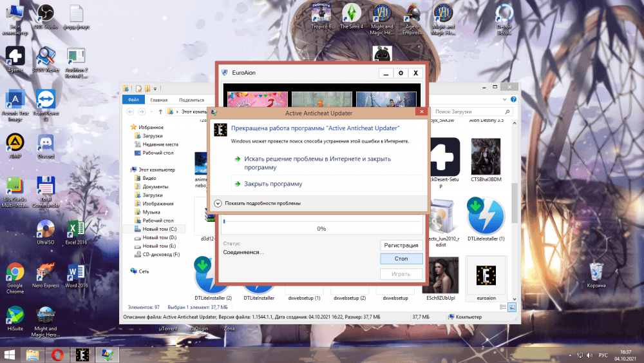This screenshot has width=644, height=363.
Task: Launch Discord from the desktop
Action: (x=45, y=144)
